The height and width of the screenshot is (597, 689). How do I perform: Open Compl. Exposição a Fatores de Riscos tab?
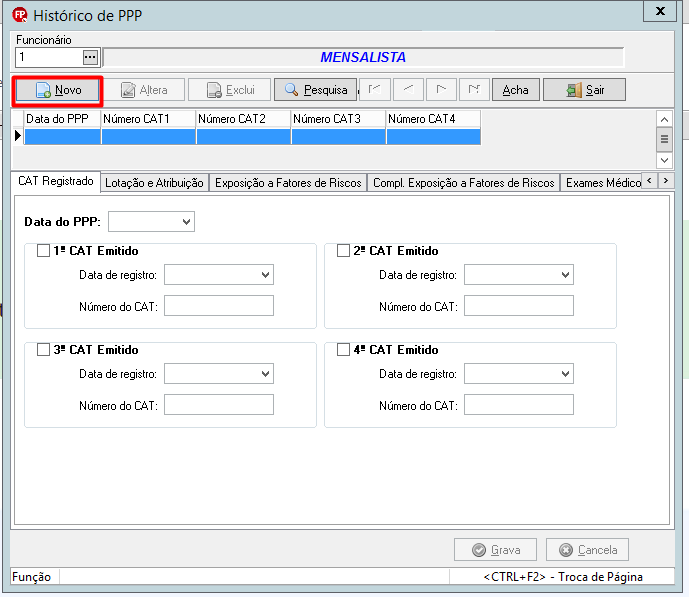(464, 183)
